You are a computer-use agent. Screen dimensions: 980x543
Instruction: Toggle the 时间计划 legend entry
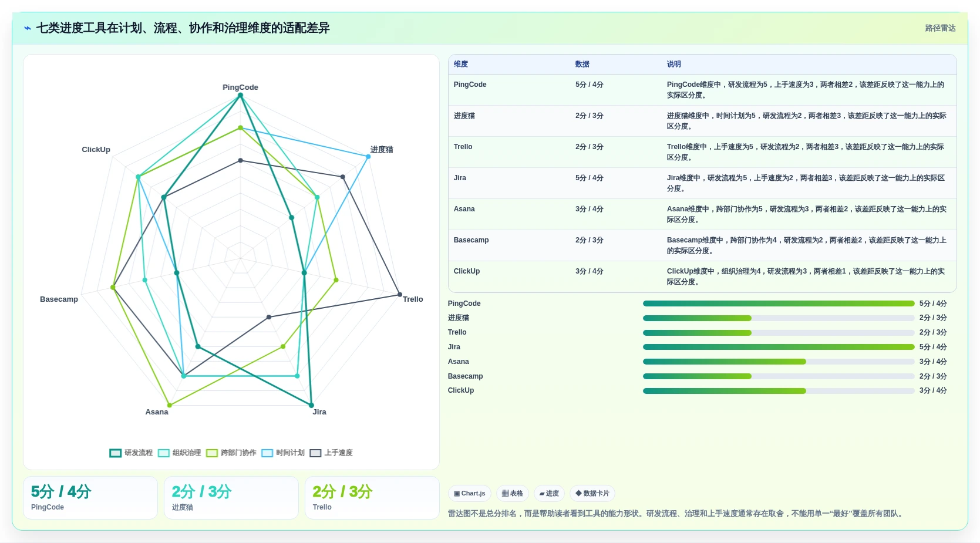283,453
